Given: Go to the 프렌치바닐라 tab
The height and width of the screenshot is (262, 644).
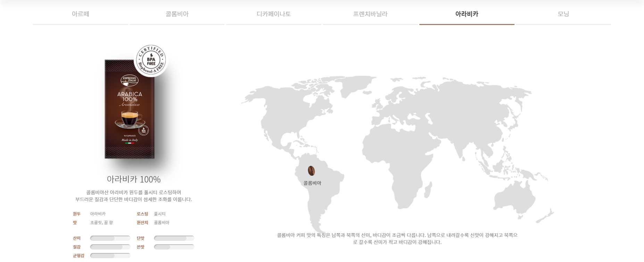Looking at the screenshot, I should pyautogui.click(x=370, y=14).
